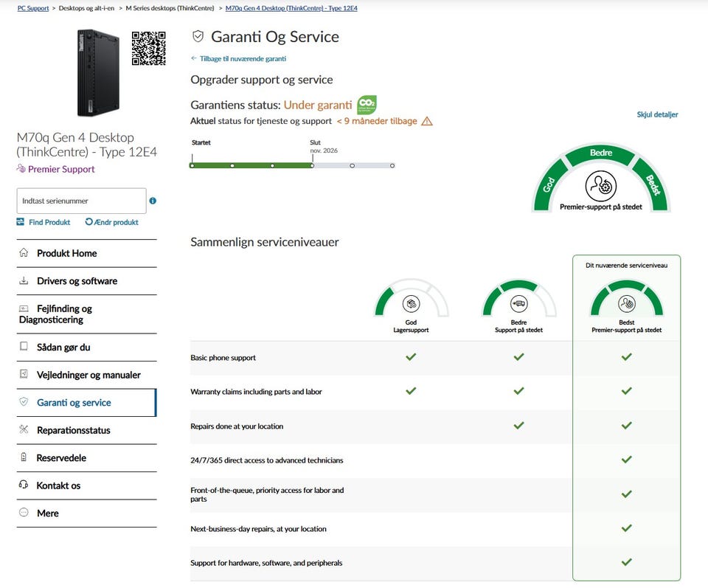Click the God Lagersupport gauge icon
The width and height of the screenshot is (708, 588).
click(411, 303)
